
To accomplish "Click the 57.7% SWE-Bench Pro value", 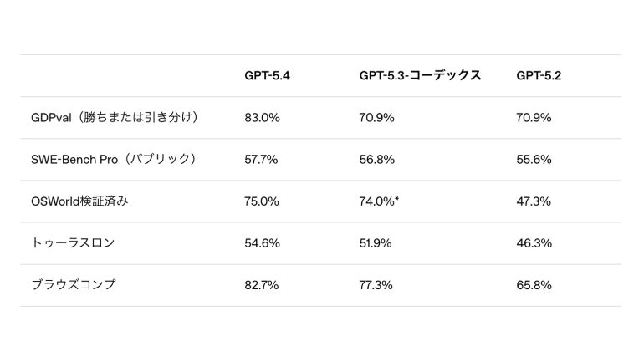I will point(262,159).
